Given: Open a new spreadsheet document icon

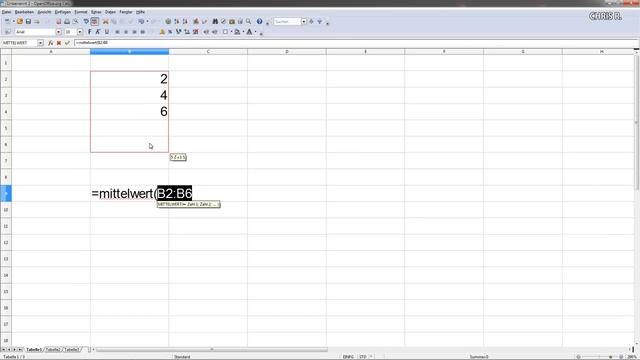Looking at the screenshot, I should pyautogui.click(x=7, y=21).
